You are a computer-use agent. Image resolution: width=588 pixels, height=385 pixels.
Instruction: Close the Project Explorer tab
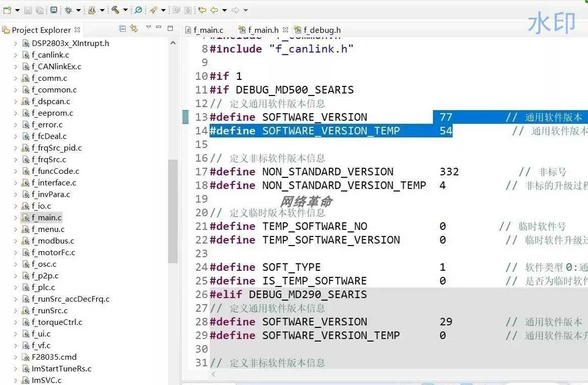pyautogui.click(x=77, y=30)
